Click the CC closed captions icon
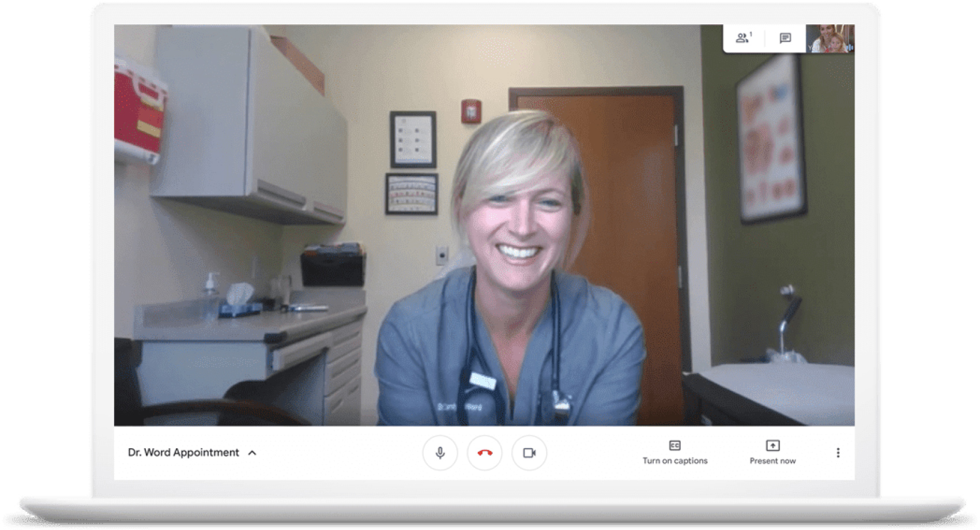Viewport: 980px width, 530px height. [674, 445]
